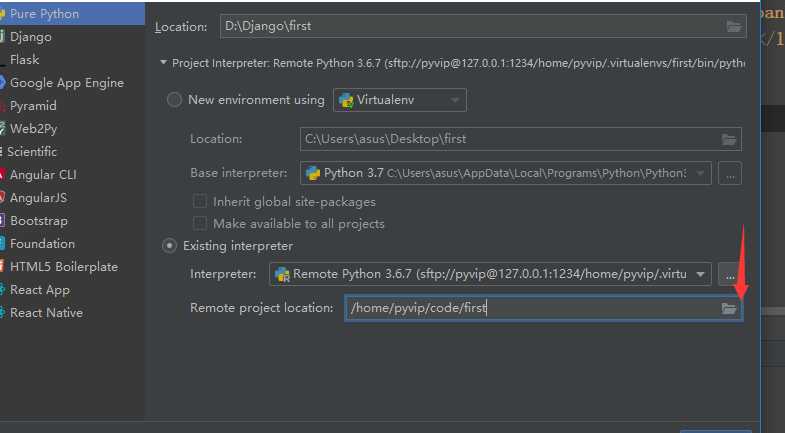Select New environment using radio button
Viewport: 785px width, 433px height.
click(174, 100)
